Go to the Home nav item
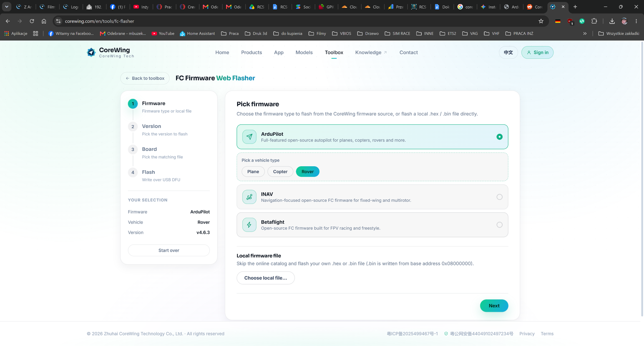644x346 pixels. coord(222,52)
